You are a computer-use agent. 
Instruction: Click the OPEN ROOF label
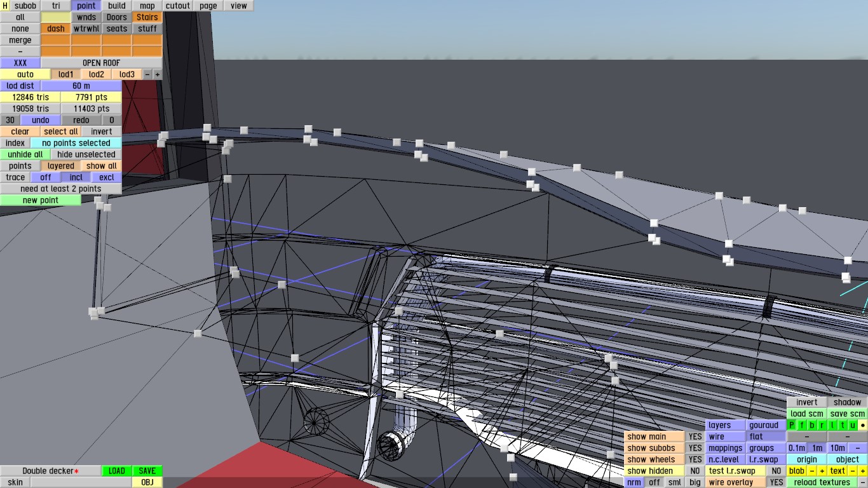[x=102, y=63]
